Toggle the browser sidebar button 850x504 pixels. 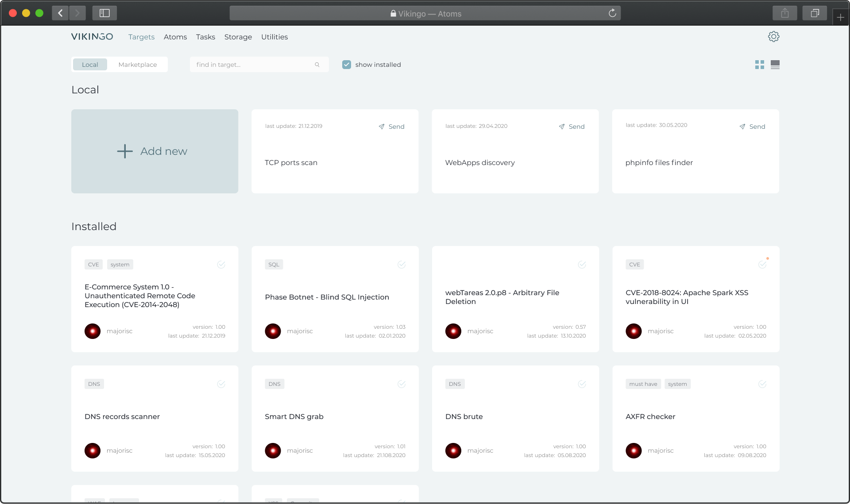[x=104, y=13]
